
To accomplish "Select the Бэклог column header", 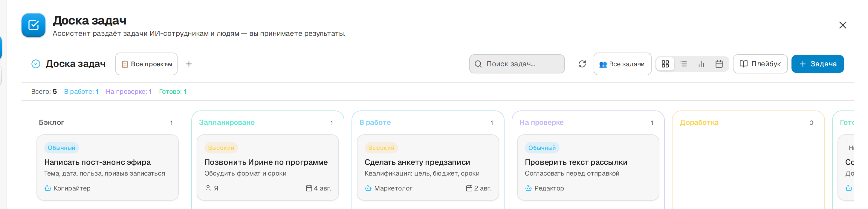I will click(51, 122).
